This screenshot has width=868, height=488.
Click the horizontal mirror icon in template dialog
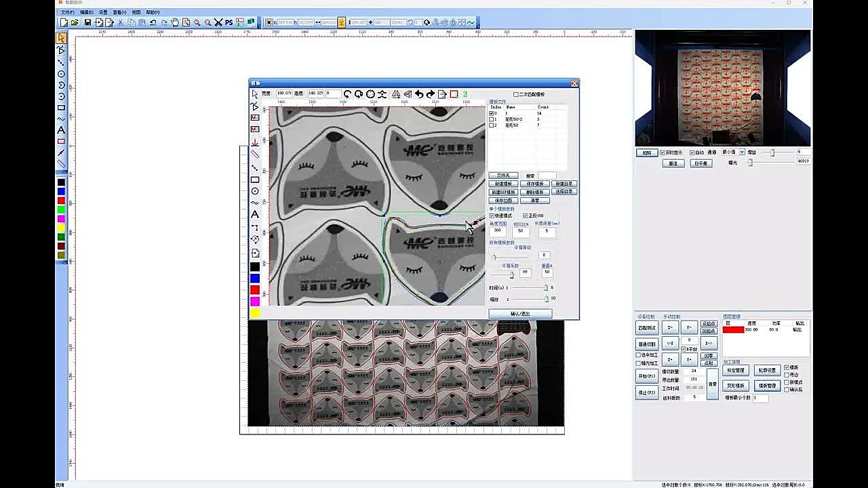pos(396,94)
